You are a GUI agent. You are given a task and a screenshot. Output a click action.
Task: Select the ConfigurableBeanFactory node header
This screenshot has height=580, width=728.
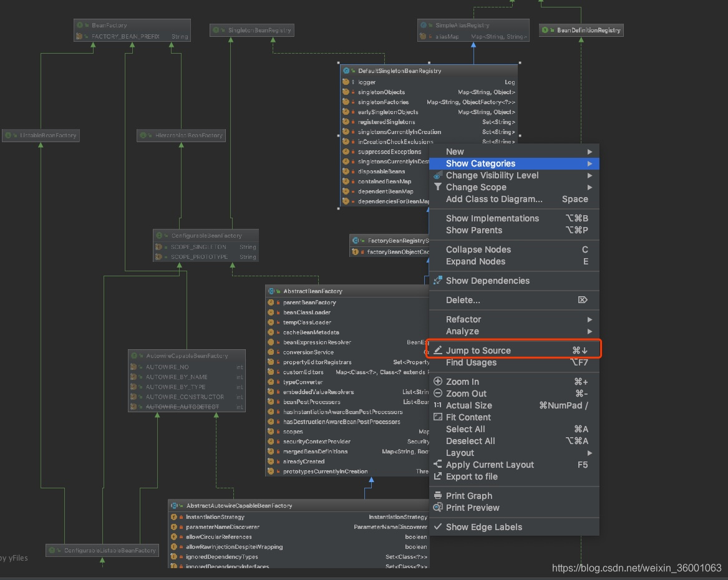(206, 236)
